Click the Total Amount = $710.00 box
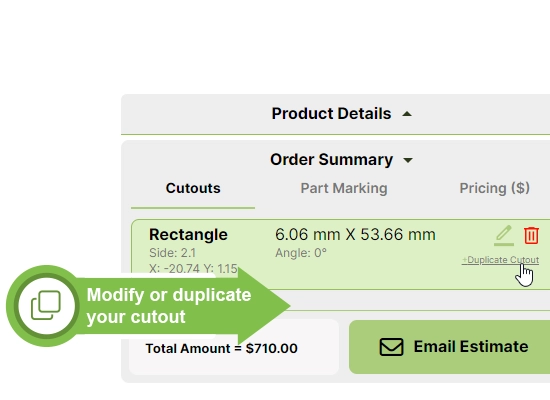The width and height of the screenshot is (550, 400). [x=234, y=347]
